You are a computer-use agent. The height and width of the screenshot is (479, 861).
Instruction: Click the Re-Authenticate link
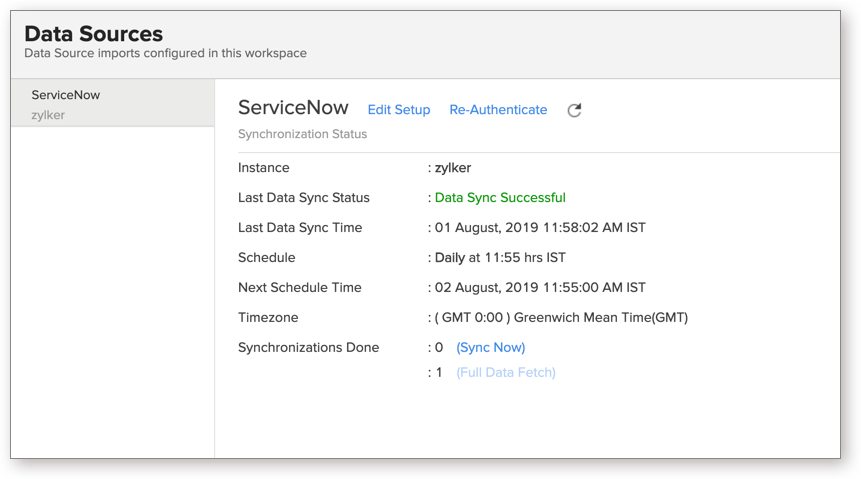(498, 110)
